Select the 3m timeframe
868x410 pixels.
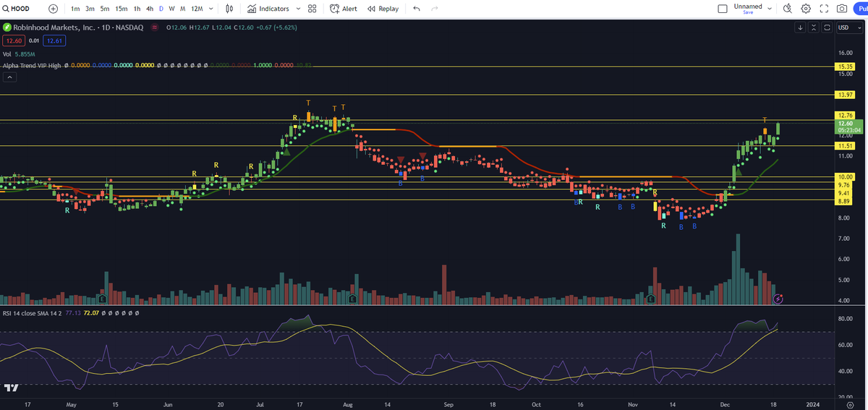[90, 9]
